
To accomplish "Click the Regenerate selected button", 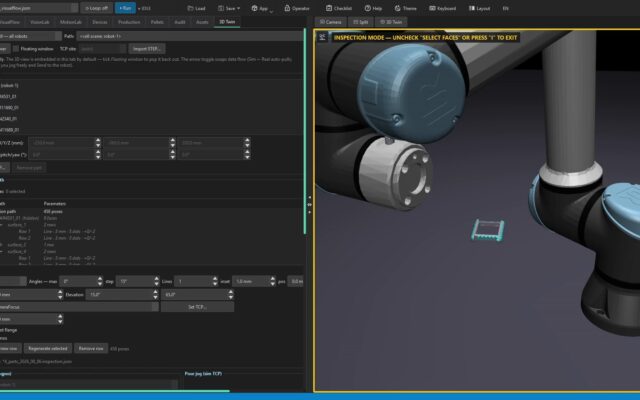I will pyautogui.click(x=48, y=349).
